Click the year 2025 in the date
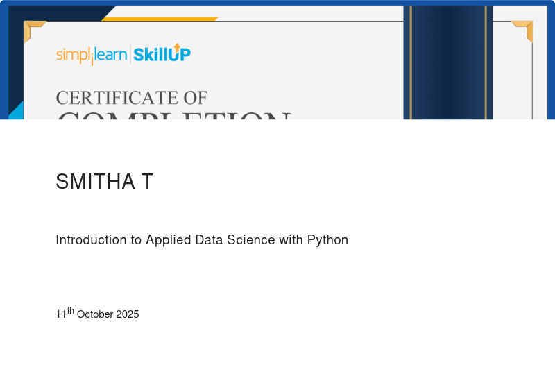The height and width of the screenshot is (392, 555). tap(128, 314)
